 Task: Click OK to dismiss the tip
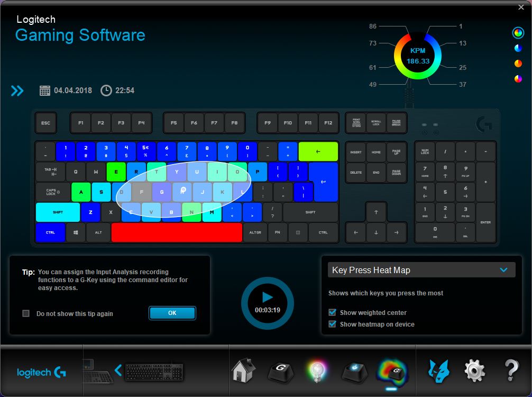pyautogui.click(x=172, y=313)
